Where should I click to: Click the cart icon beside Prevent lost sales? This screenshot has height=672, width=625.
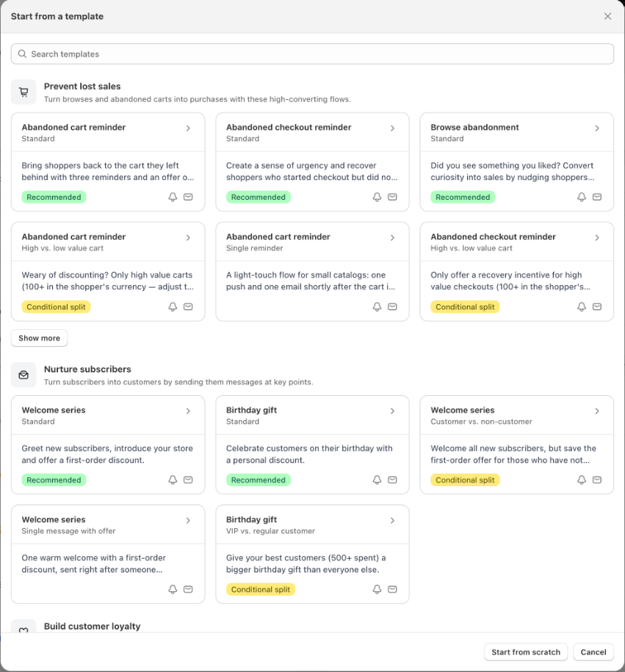tap(24, 92)
